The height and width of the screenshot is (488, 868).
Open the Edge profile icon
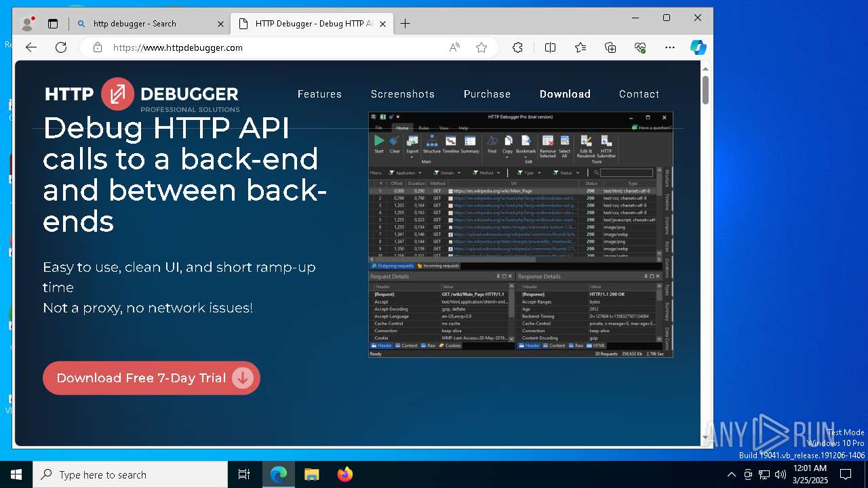point(28,24)
